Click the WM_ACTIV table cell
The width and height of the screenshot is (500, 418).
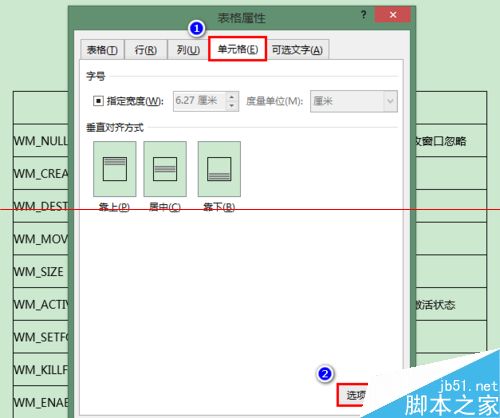coord(41,304)
